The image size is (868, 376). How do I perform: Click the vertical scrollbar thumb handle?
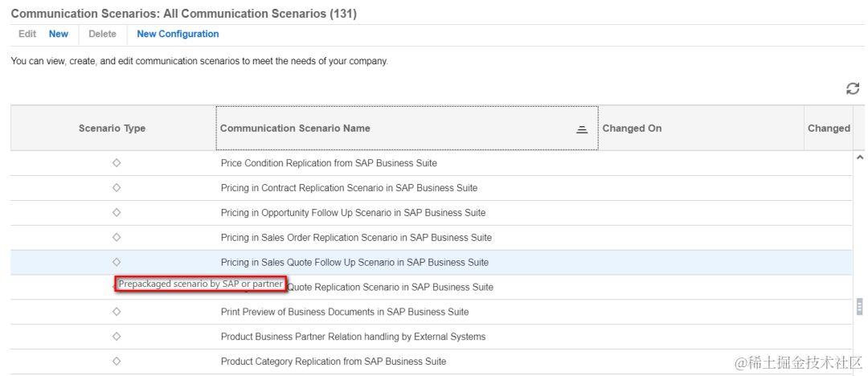[x=859, y=306]
